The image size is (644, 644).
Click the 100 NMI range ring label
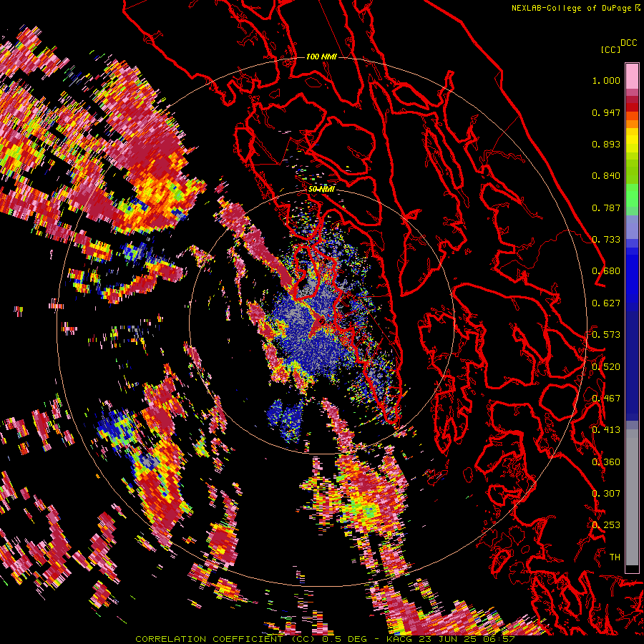[321, 57]
